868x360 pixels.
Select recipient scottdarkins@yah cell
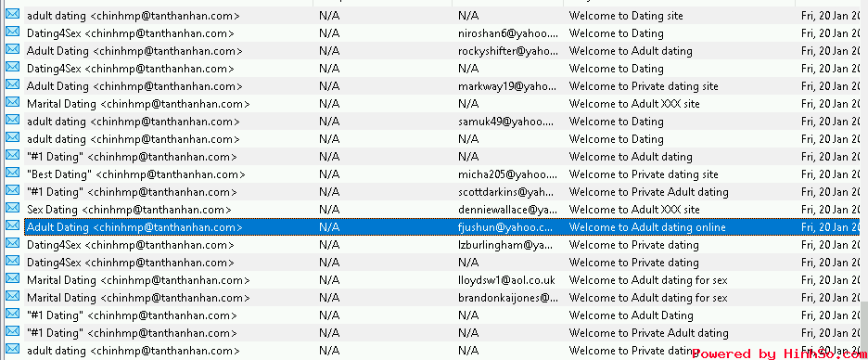506,192
